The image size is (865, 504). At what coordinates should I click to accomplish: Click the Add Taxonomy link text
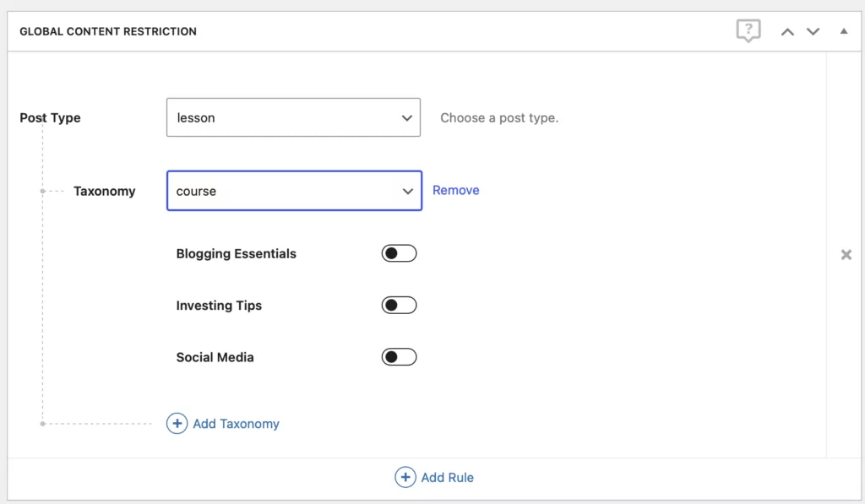[x=237, y=424]
